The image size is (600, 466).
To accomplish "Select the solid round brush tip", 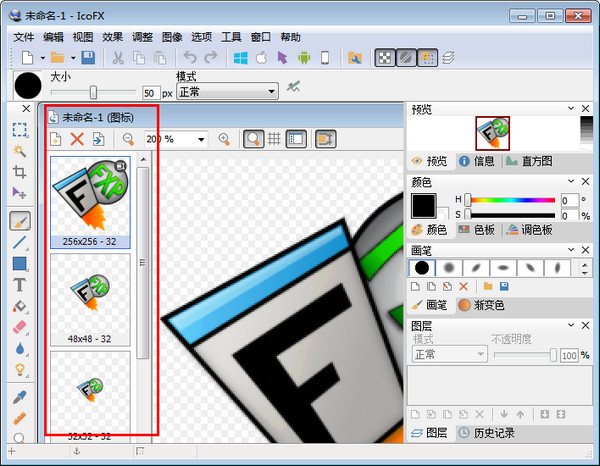I will click(422, 267).
